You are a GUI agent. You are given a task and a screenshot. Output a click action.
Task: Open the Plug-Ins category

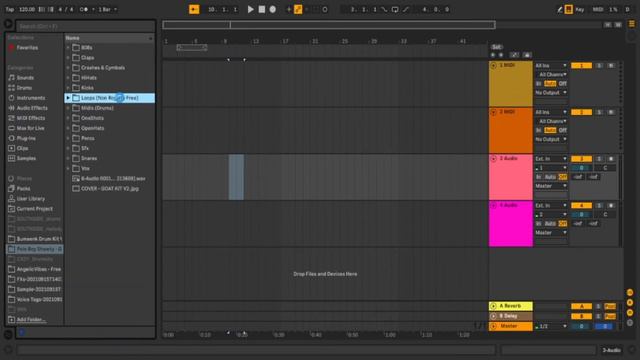[x=26, y=138]
